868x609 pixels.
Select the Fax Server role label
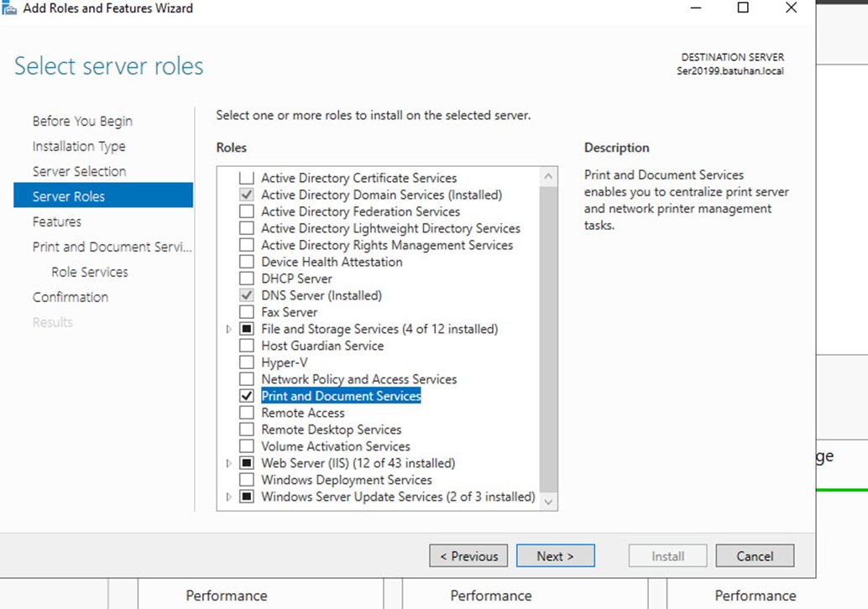(x=290, y=312)
